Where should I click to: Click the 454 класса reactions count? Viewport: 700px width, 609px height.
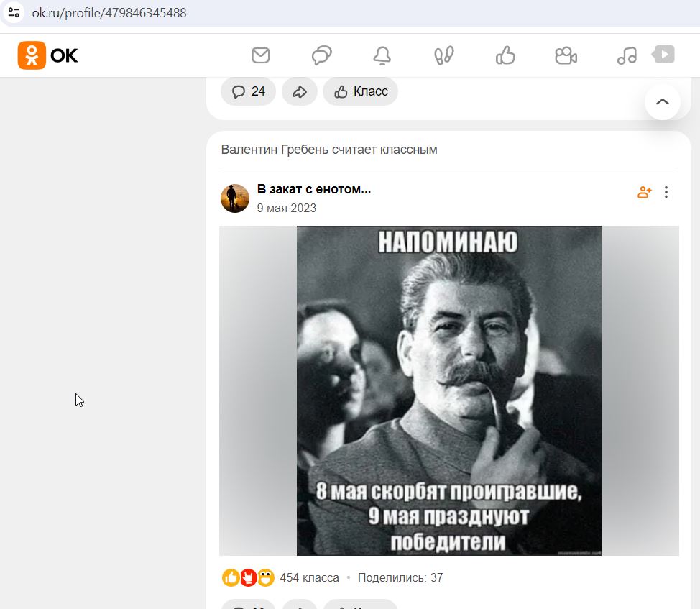(309, 578)
